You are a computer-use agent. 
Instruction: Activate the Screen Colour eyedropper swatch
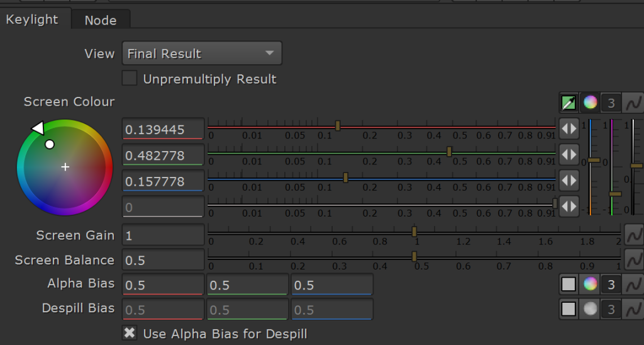569,103
